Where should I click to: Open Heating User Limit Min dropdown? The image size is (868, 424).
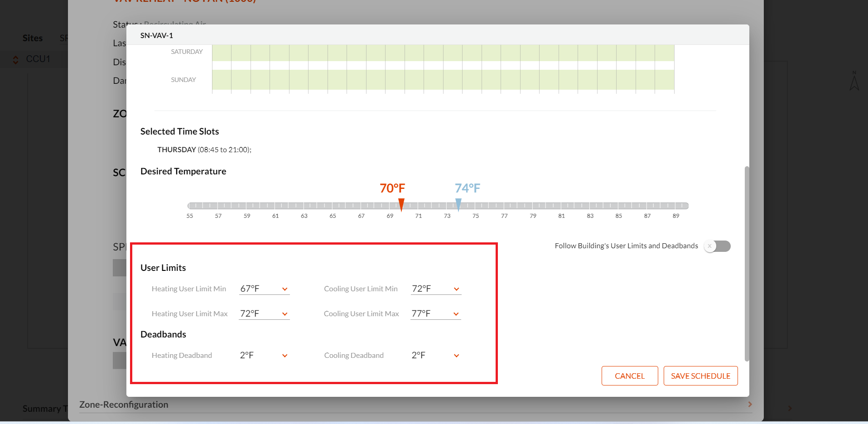264,289
